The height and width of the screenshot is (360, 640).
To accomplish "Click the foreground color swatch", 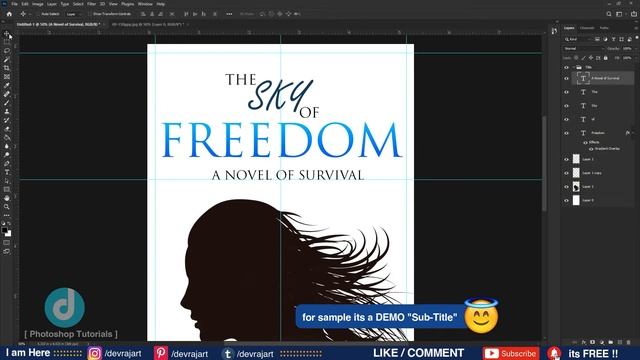I will (4, 230).
